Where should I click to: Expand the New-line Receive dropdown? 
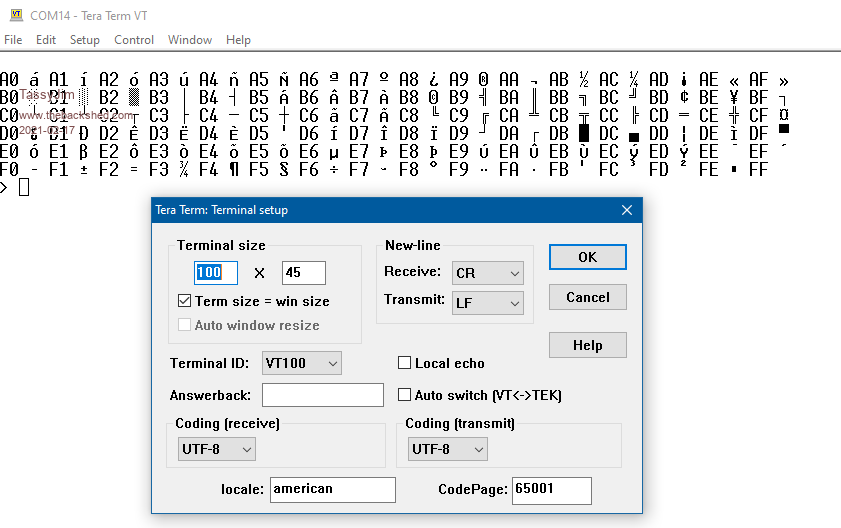(x=488, y=273)
